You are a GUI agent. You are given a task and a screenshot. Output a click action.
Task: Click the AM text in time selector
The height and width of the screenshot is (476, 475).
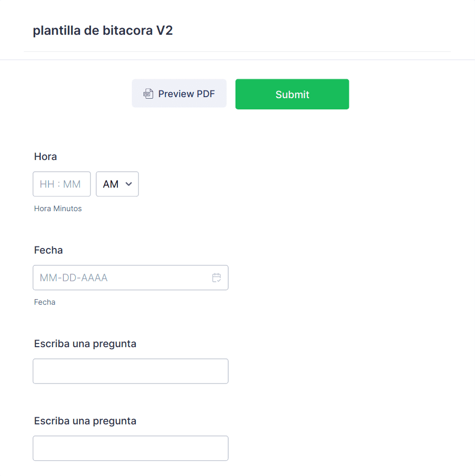point(111,184)
